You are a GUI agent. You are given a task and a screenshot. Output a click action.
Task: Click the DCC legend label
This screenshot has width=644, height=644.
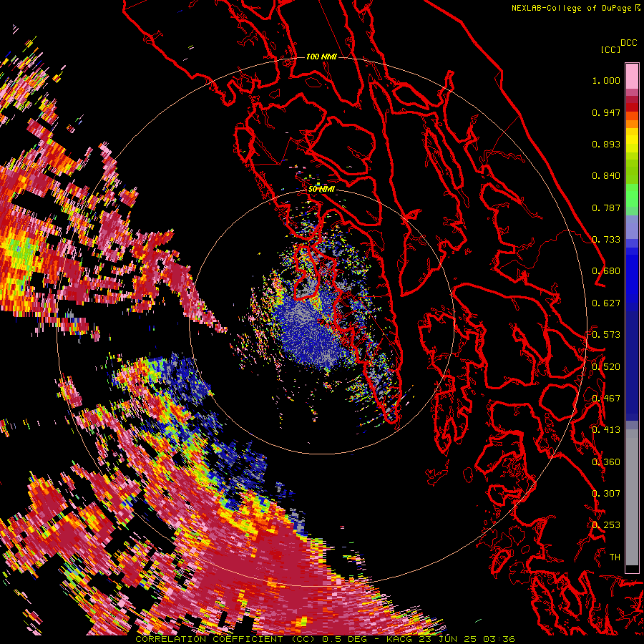coord(629,43)
